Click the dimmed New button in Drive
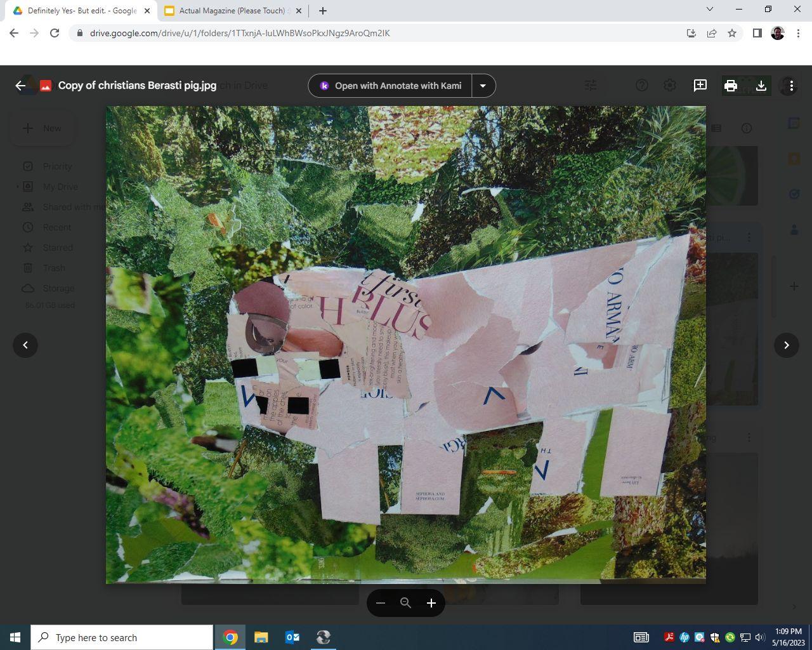Image resolution: width=812 pixels, height=650 pixels. (x=42, y=128)
